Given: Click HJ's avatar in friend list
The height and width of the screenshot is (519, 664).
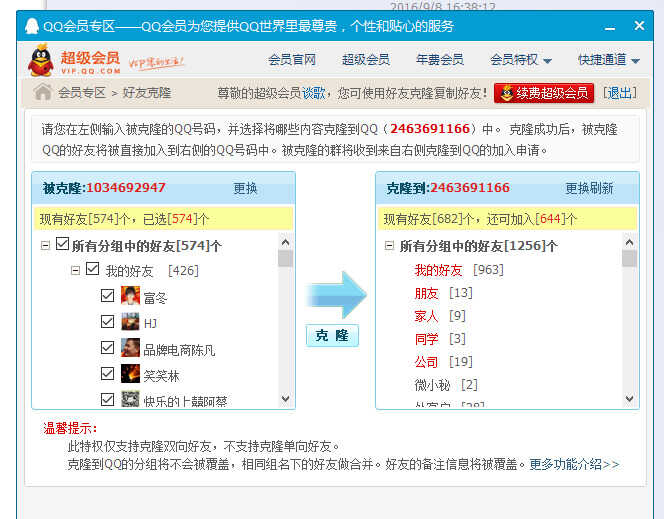Looking at the screenshot, I should (130, 322).
